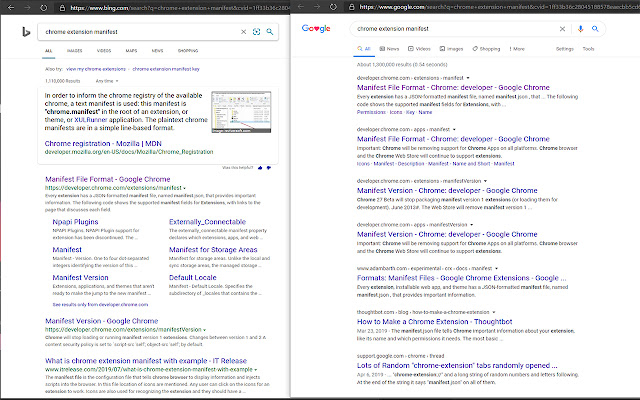Open Manifest for Storage Areas sublink

tap(213, 250)
